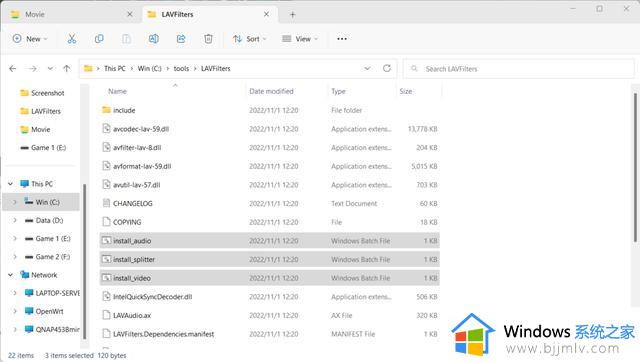640x362 pixels.
Task: Click the navigation pane scrollbar
Action: (x=84, y=261)
